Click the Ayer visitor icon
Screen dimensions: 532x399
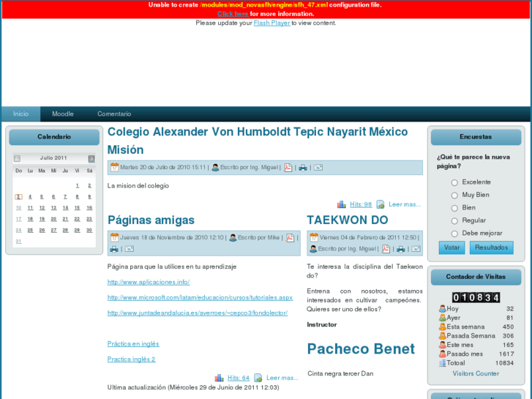(x=442, y=318)
